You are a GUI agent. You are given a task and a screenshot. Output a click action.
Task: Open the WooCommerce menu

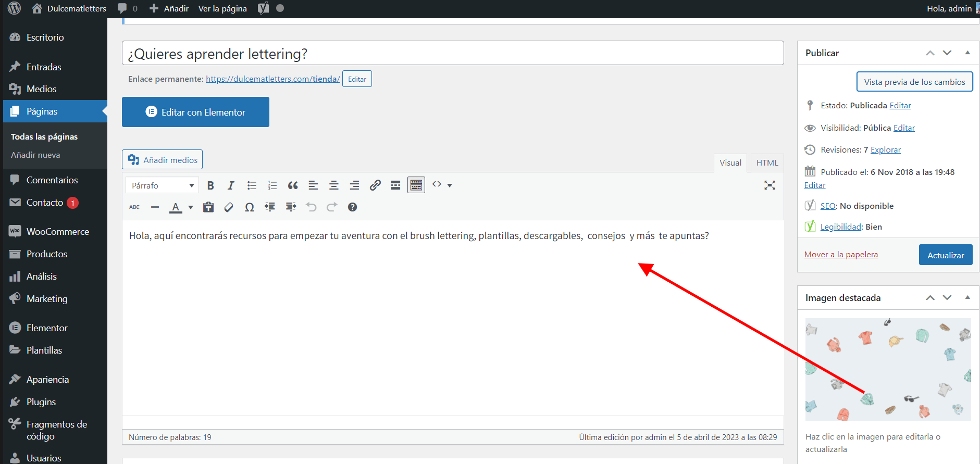click(58, 232)
